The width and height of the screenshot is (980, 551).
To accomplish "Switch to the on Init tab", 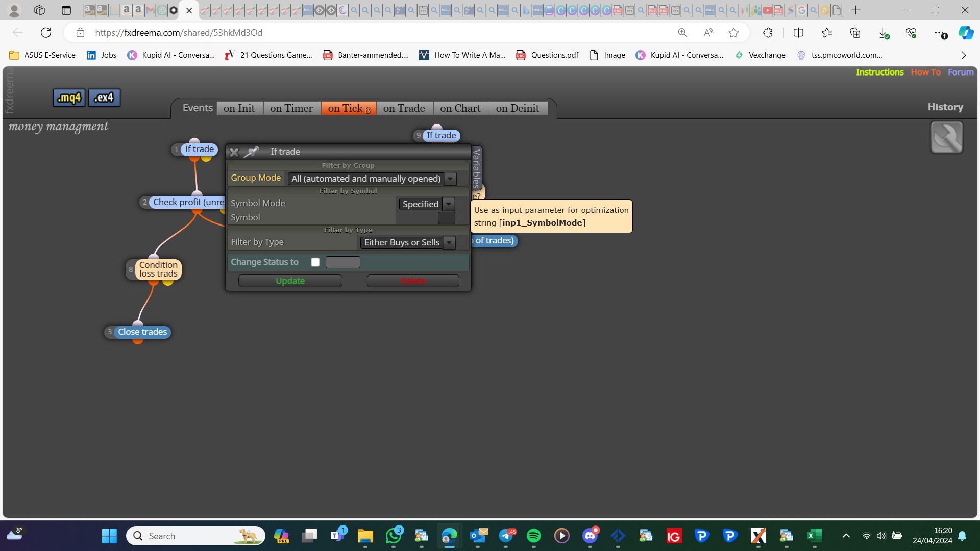I will 239,108.
